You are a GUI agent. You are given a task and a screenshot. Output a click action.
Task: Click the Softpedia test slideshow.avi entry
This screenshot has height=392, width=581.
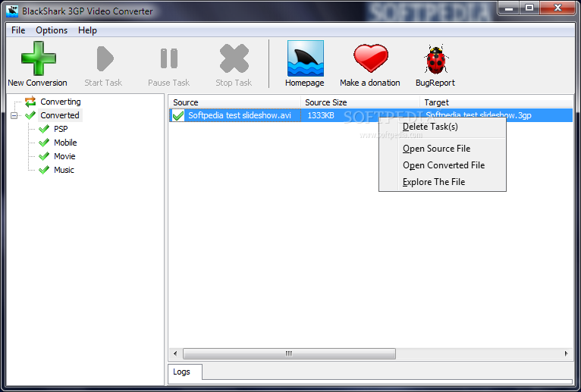click(x=240, y=115)
